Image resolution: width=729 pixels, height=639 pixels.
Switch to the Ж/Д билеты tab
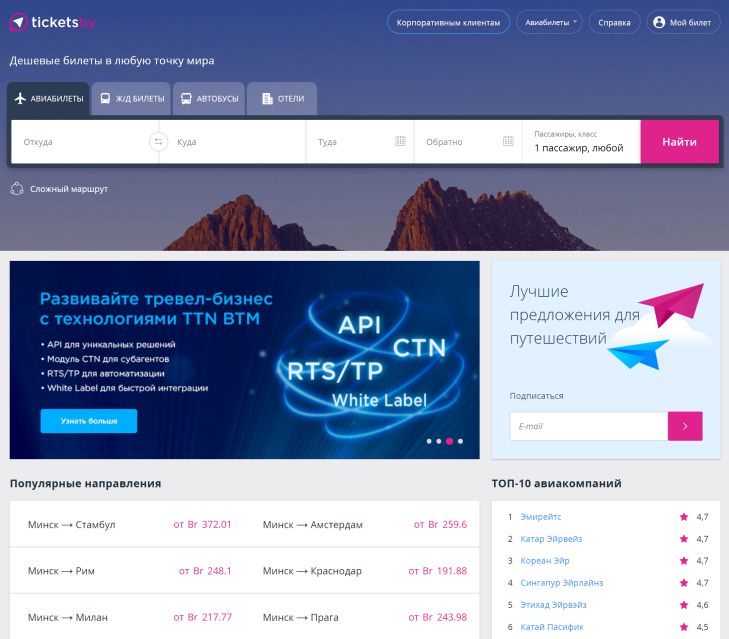pyautogui.click(x=132, y=99)
